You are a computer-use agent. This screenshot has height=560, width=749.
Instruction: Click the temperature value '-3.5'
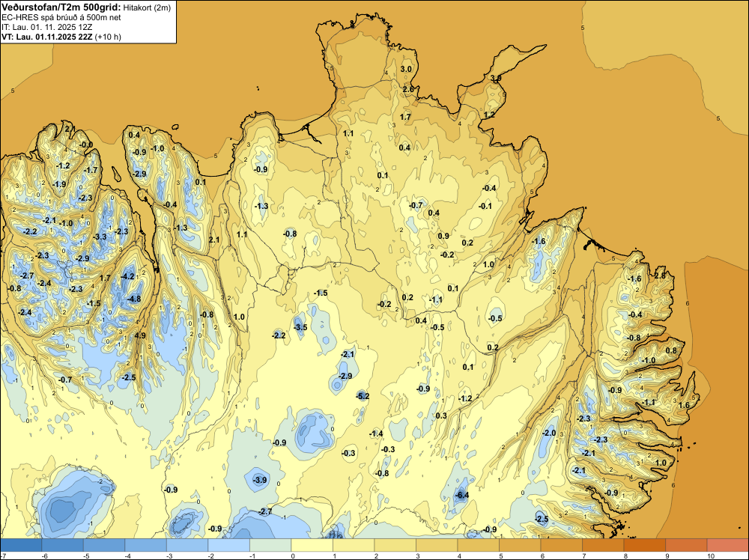pos(300,327)
